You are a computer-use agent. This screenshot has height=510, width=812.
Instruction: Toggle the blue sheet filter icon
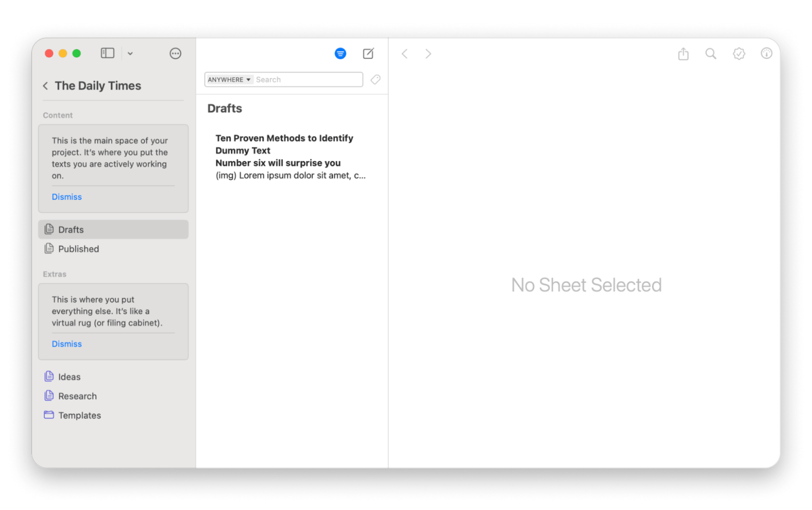tap(340, 54)
